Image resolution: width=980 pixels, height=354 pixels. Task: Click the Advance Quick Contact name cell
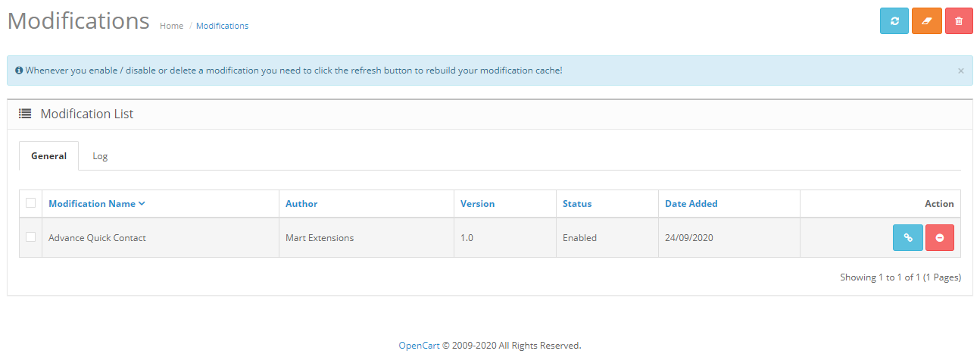click(161, 237)
